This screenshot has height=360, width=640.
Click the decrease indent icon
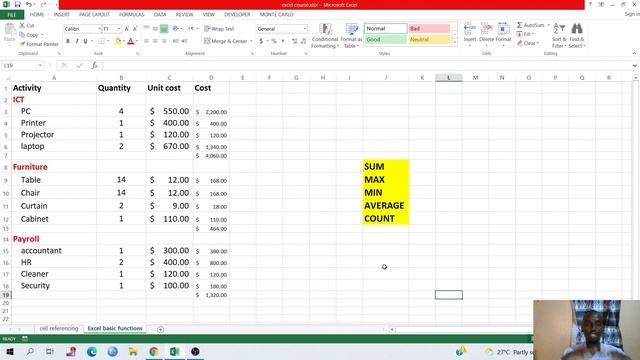pos(176,41)
